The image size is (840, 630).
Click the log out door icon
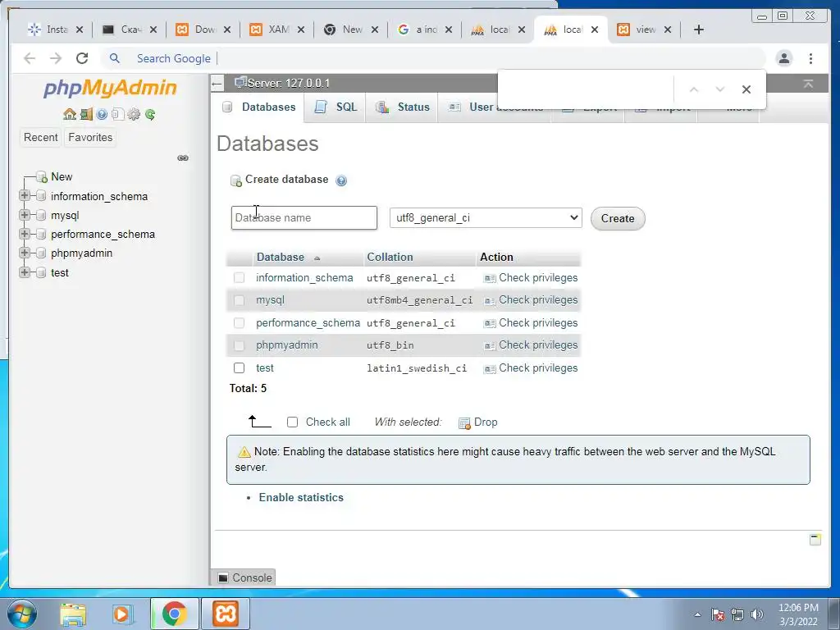pos(86,114)
